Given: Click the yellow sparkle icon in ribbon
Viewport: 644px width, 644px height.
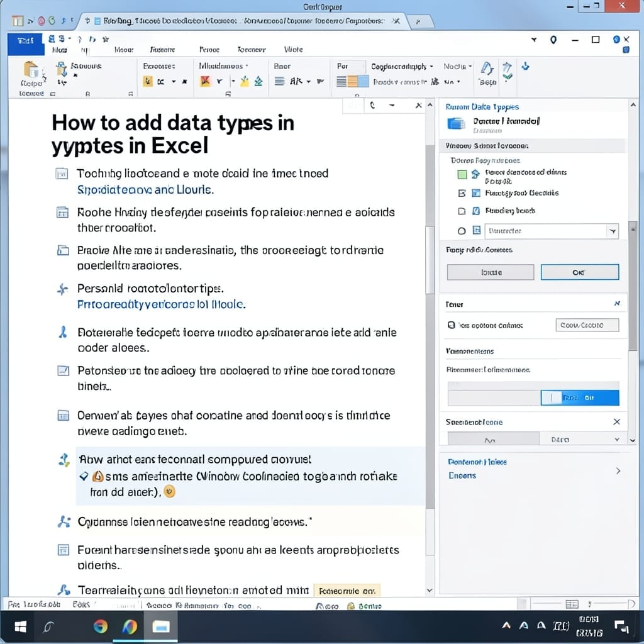Looking at the screenshot, I should pyautogui.click(x=245, y=81).
